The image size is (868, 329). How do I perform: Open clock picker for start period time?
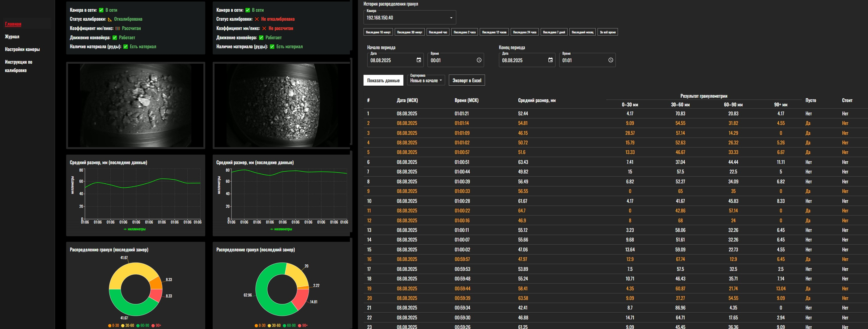point(479,60)
